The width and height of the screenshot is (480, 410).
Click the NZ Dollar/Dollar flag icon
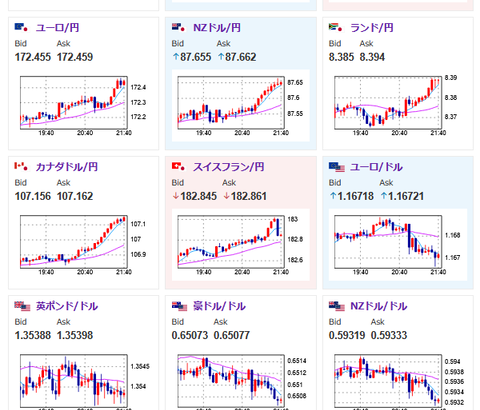click(x=337, y=306)
